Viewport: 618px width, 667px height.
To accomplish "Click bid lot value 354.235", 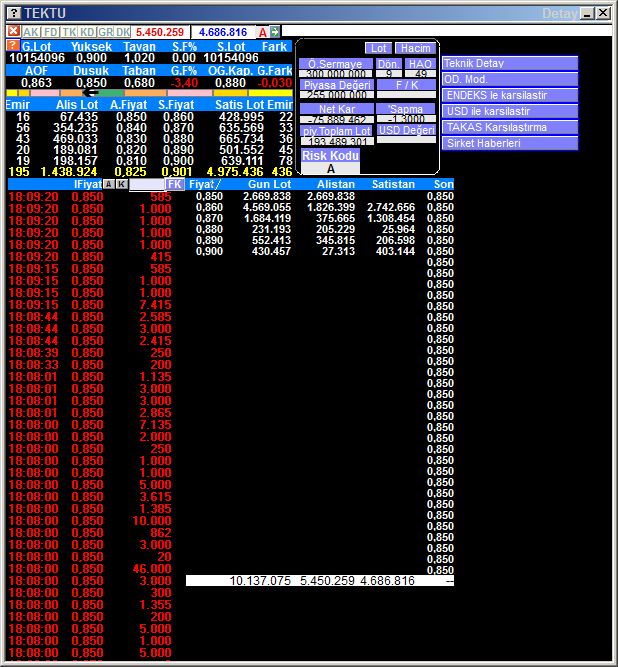I will 75,128.
